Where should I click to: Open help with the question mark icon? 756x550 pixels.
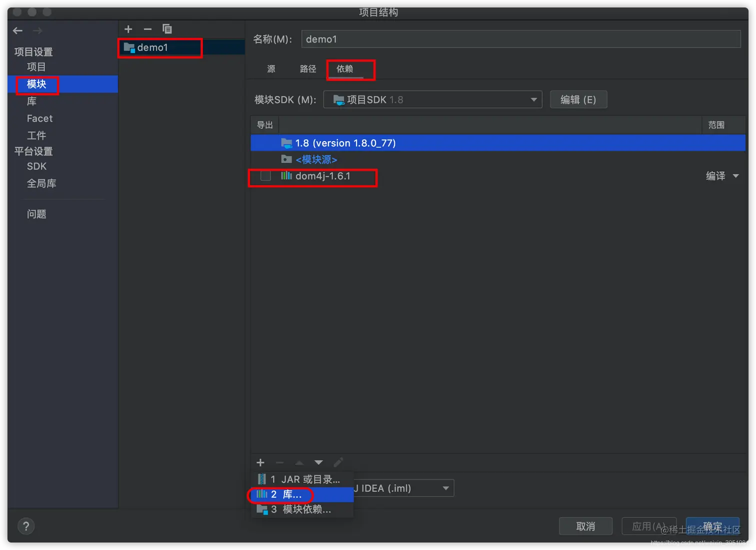pos(26,526)
